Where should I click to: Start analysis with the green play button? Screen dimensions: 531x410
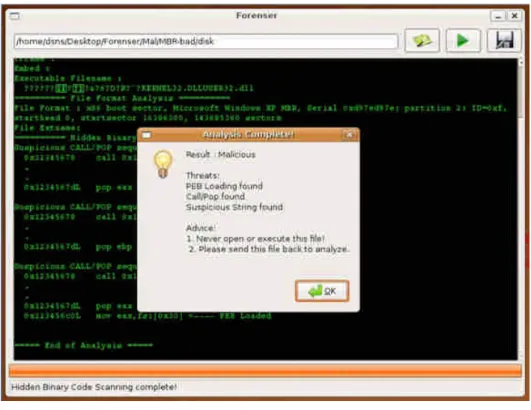[x=463, y=41]
